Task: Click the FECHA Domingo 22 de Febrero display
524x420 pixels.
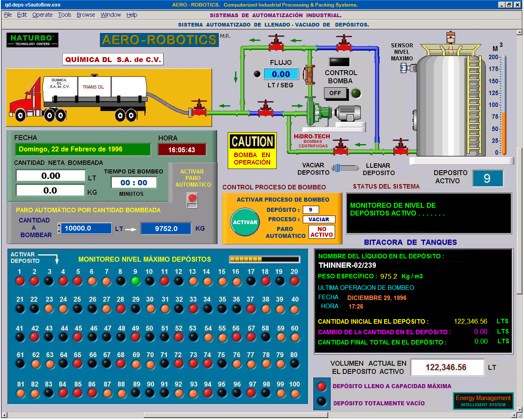Action: click(83, 149)
